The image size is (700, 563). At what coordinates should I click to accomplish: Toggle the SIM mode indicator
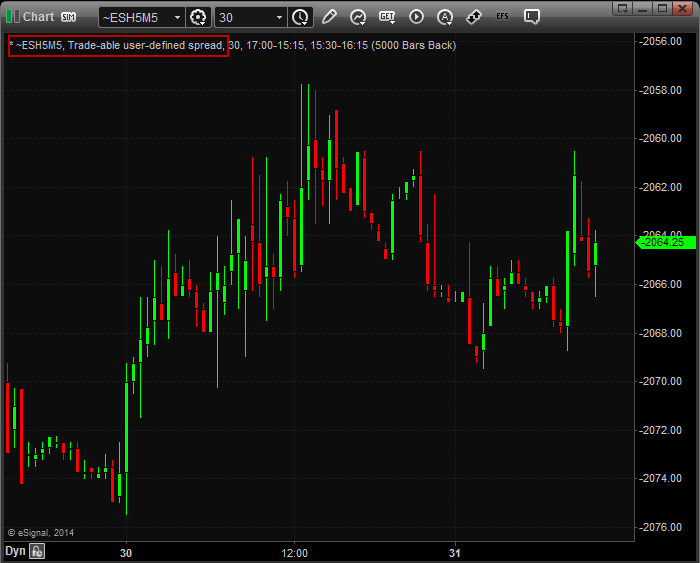click(x=68, y=17)
